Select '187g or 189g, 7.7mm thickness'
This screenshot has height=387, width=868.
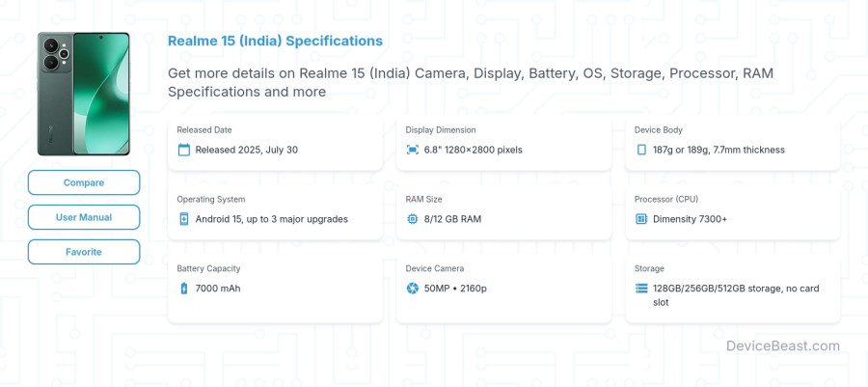click(719, 150)
